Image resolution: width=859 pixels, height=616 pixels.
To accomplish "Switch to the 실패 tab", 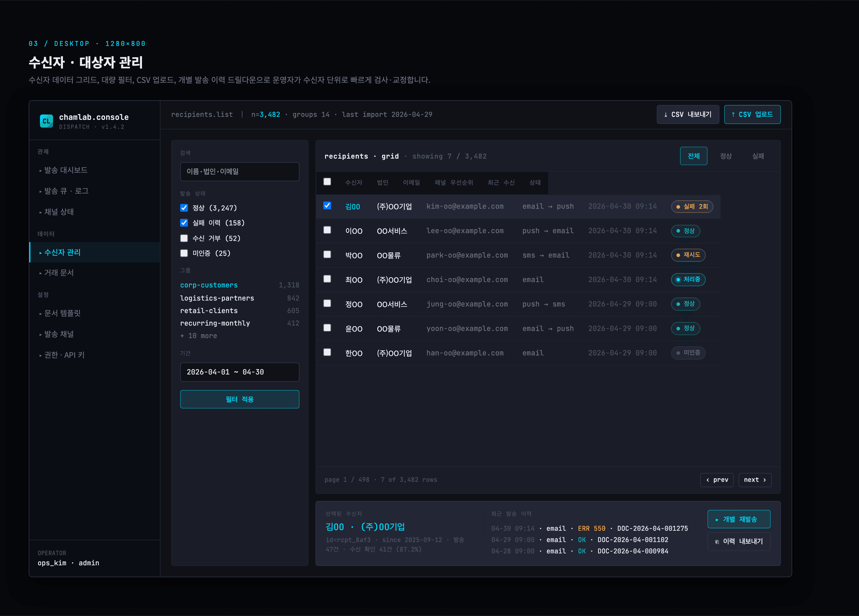I will click(x=758, y=156).
